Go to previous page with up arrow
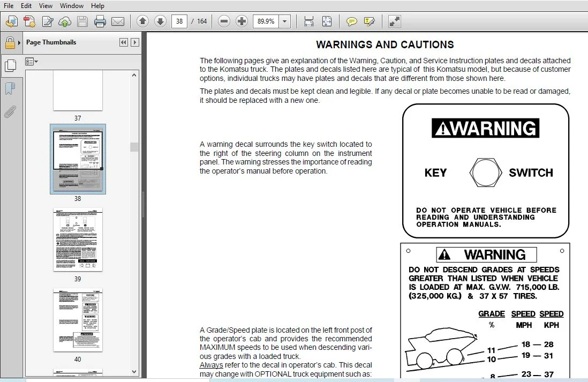 point(142,21)
